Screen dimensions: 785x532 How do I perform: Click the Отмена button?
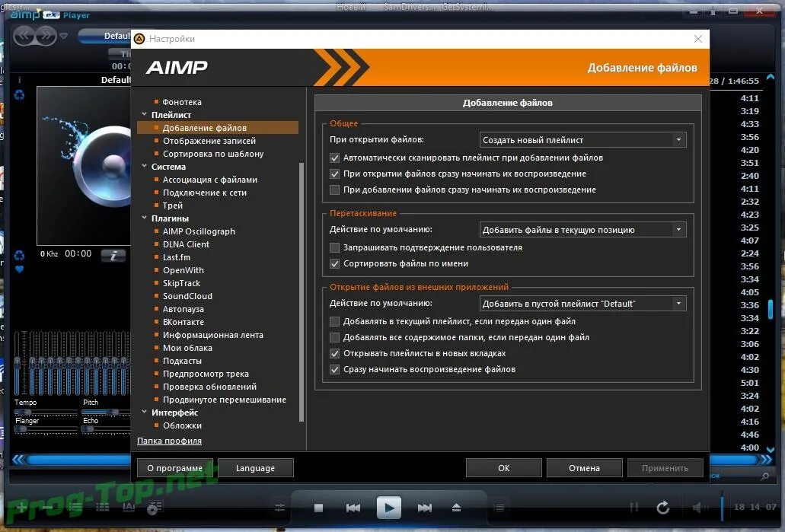[x=584, y=468]
